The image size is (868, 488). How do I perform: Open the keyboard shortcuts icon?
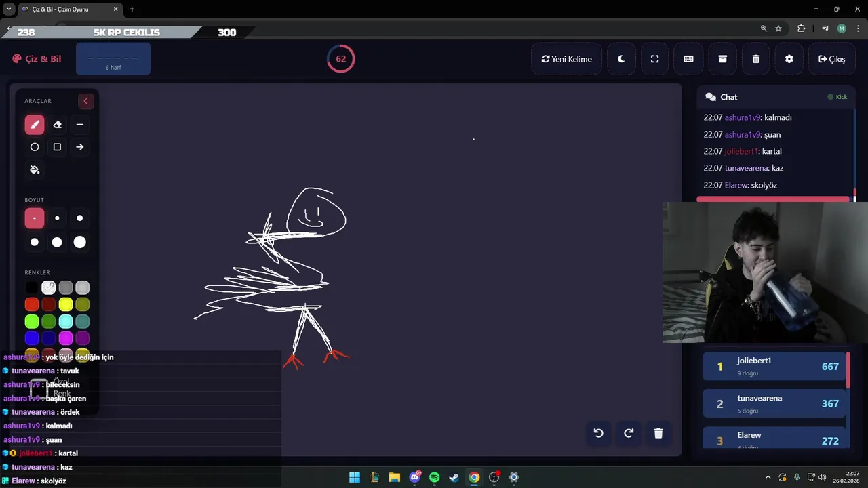688,59
